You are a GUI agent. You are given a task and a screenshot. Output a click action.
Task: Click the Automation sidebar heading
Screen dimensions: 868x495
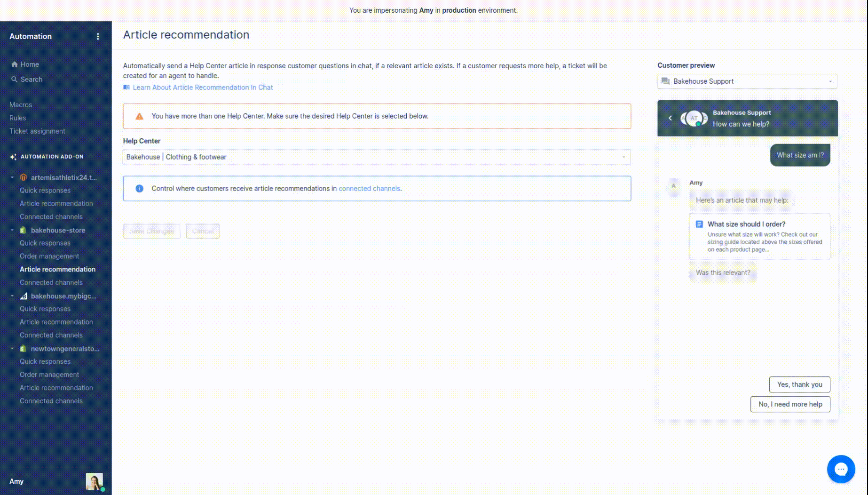coord(31,36)
